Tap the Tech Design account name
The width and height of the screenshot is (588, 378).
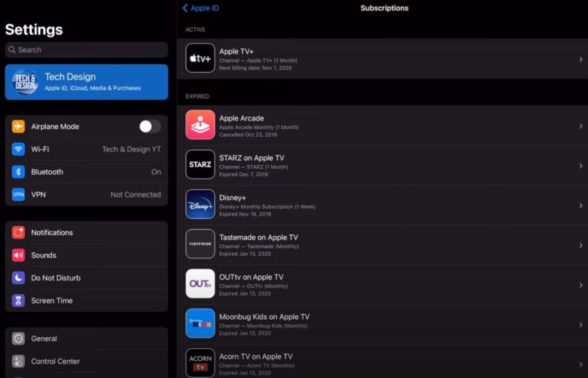[70, 76]
